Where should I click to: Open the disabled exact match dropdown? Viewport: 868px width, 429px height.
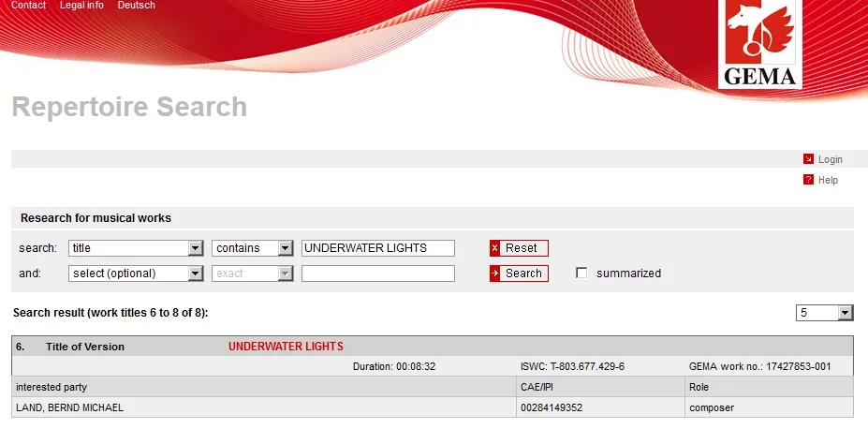click(x=253, y=274)
